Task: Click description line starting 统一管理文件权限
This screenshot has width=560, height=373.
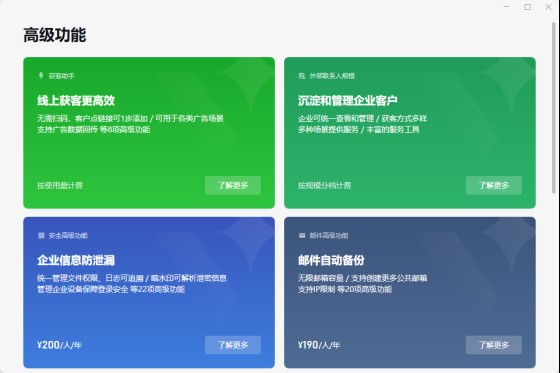Action: point(132,278)
